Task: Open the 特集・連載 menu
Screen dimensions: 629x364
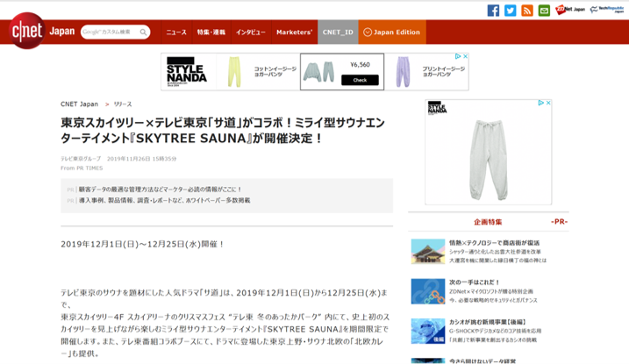Action: pos(211,32)
